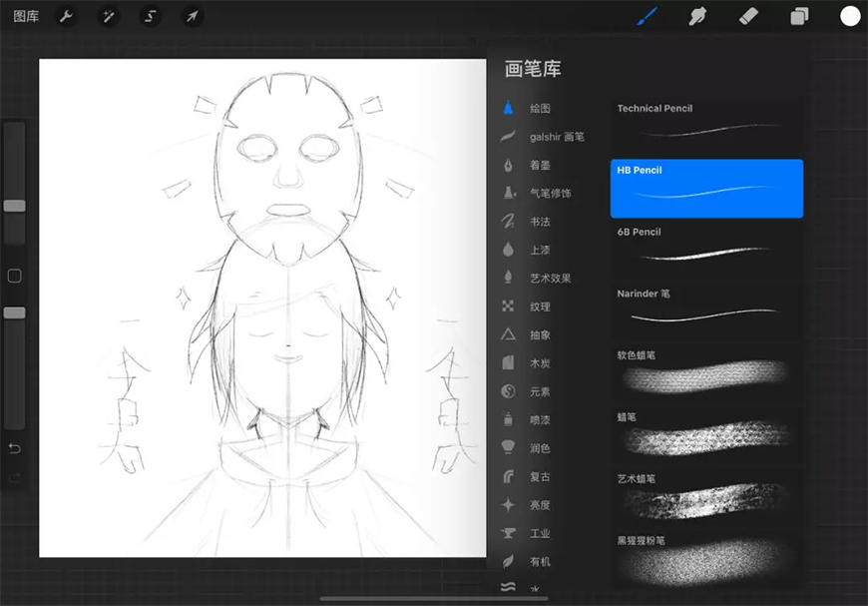Viewport: 868px width, 606px height.
Task: Select the Smudge tool
Action: click(698, 16)
